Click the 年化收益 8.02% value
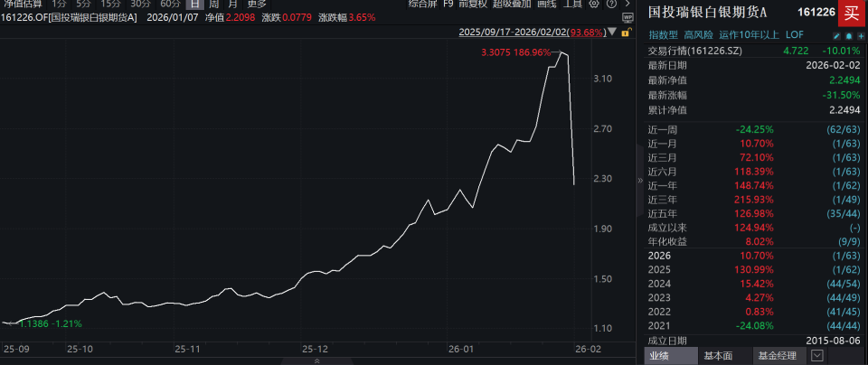The width and height of the screenshot is (868, 365). coord(760,241)
